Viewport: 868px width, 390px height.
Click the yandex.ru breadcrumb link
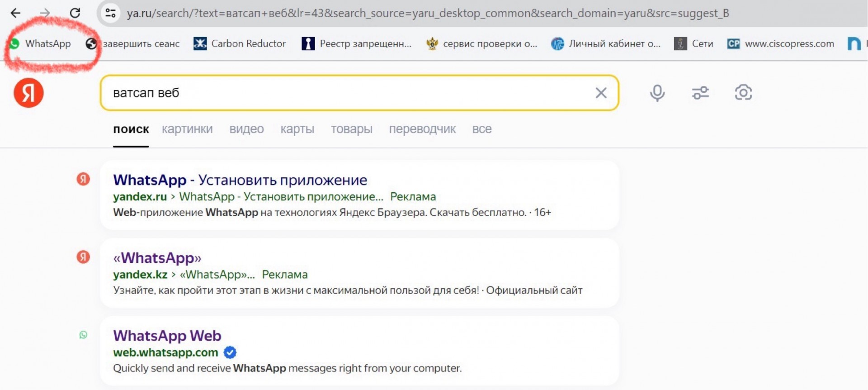140,197
